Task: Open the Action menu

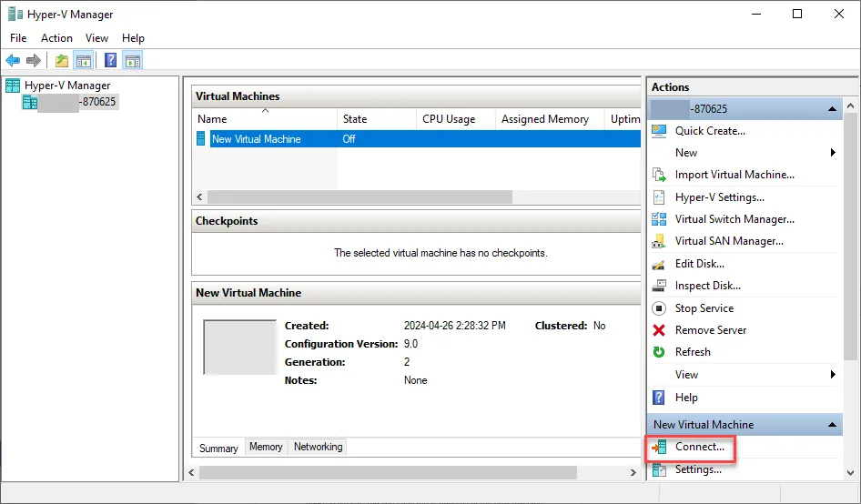Action: 56,38
